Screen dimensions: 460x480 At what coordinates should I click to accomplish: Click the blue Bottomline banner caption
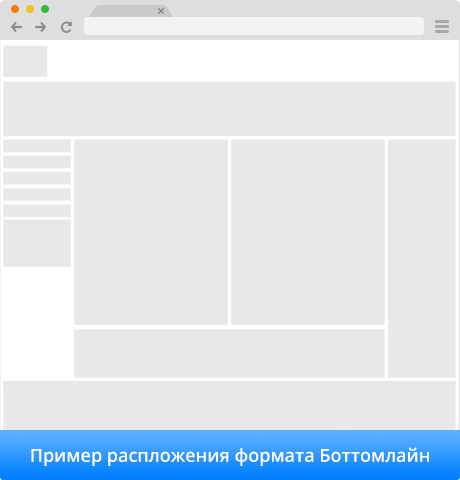point(230,455)
